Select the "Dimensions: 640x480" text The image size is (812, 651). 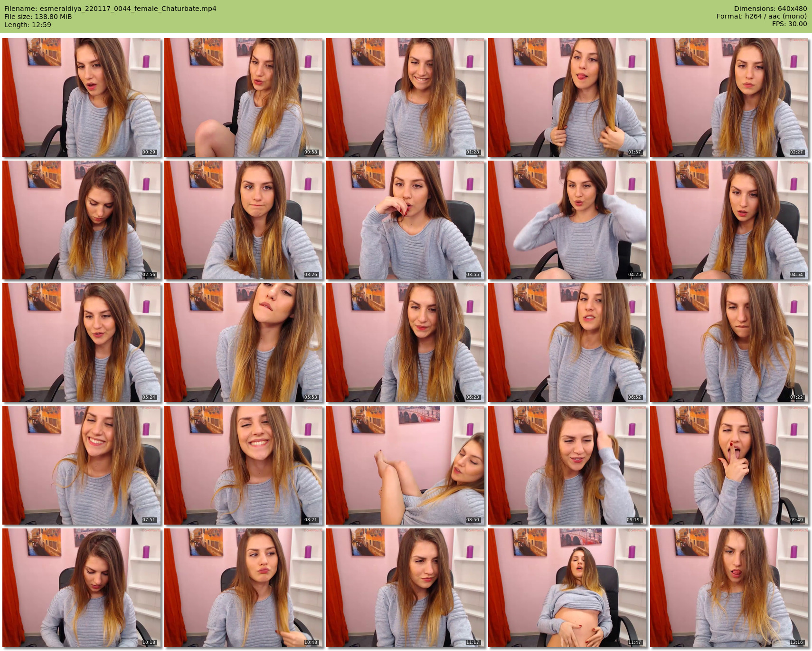(x=770, y=9)
